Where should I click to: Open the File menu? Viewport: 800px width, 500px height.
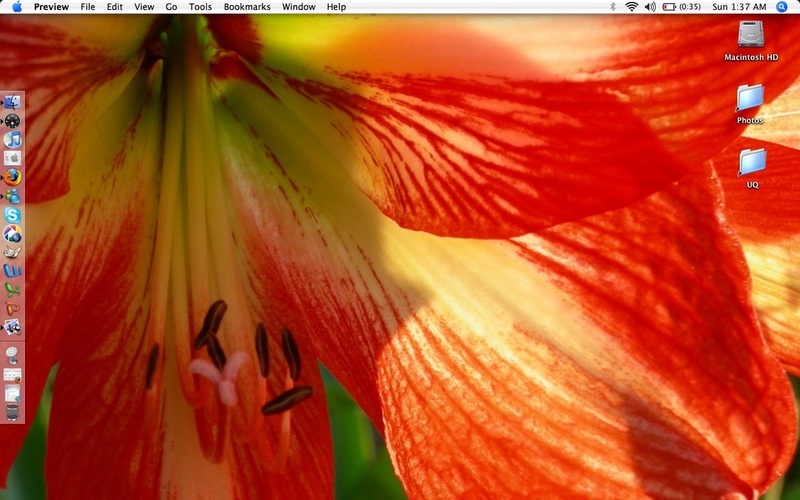88,7
